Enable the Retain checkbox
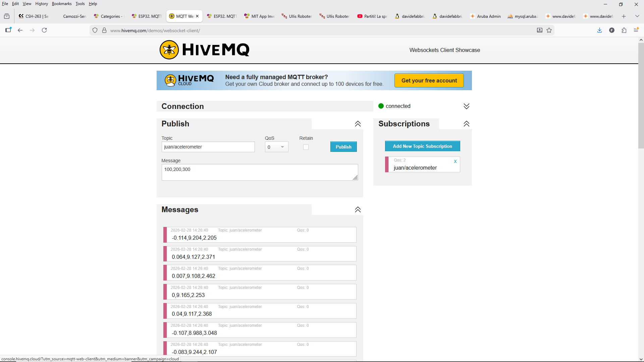Viewport: 644px width, 362px height. (306, 147)
